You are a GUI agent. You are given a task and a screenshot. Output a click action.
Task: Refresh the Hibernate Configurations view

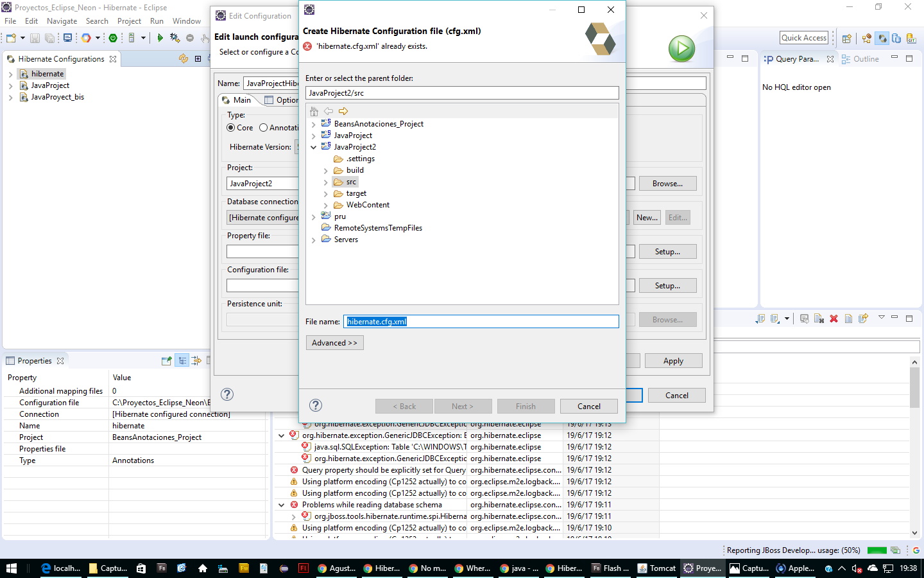184,58
